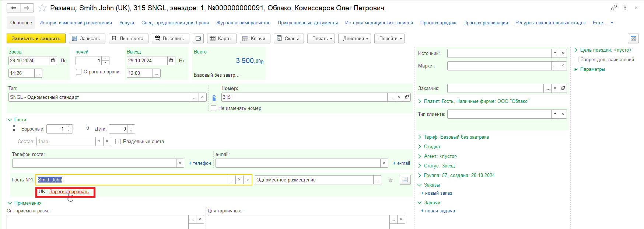This screenshot has width=644, height=229.
Task: Click the Лиц. счета button
Action: 129,38
